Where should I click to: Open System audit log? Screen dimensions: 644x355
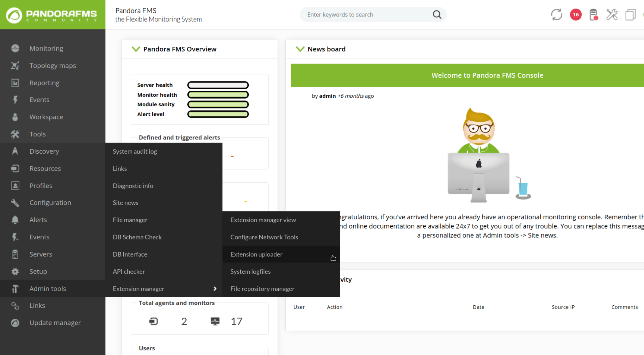[135, 151]
